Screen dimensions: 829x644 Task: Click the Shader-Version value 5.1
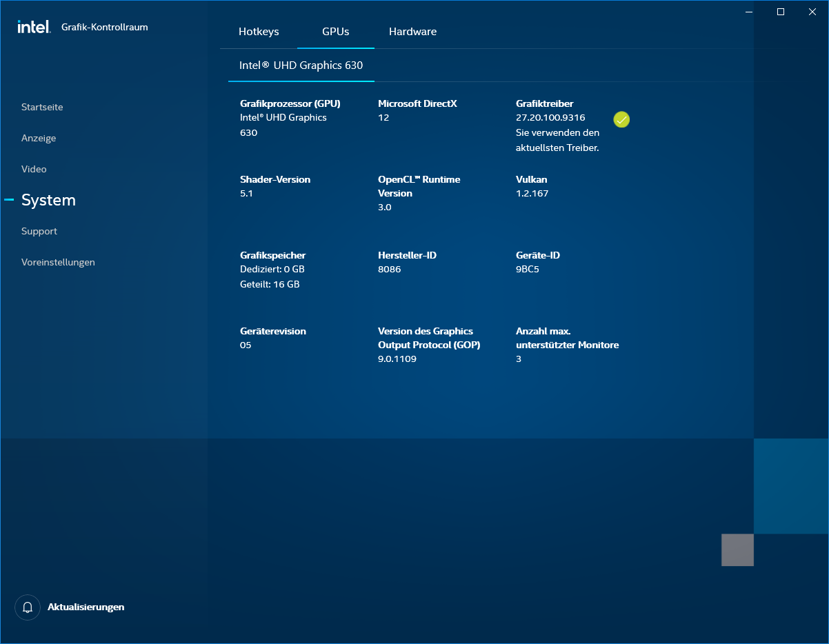coord(246,193)
